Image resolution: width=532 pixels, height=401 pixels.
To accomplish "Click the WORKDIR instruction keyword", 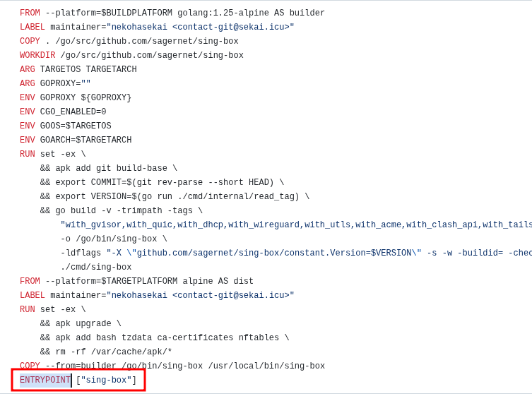I will coord(37,56).
